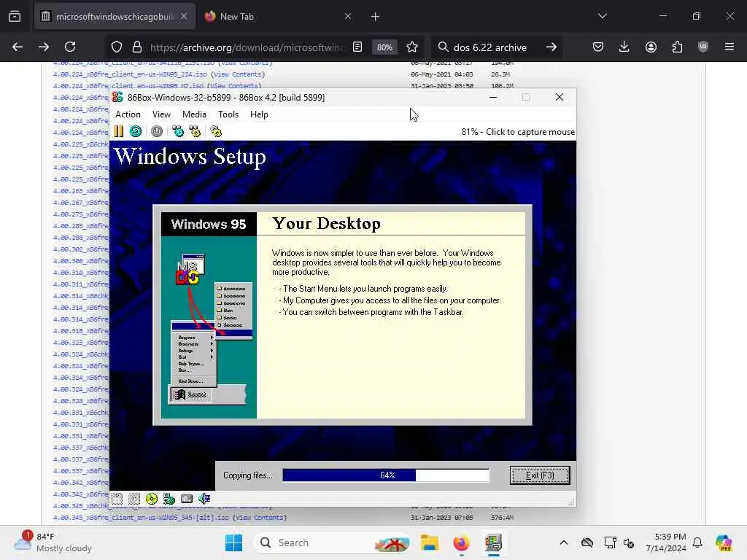Reset the 80% zoom indicator

[384, 47]
